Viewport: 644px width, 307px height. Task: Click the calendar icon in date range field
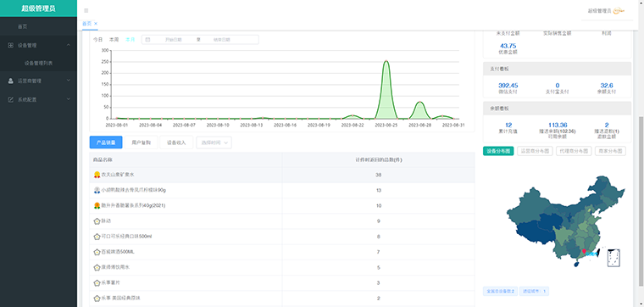[147, 40]
